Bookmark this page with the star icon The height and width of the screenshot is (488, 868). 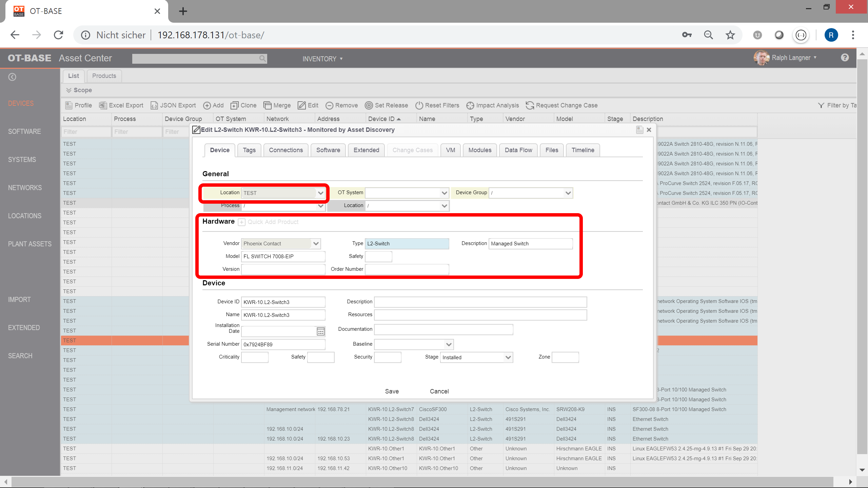pos(730,35)
